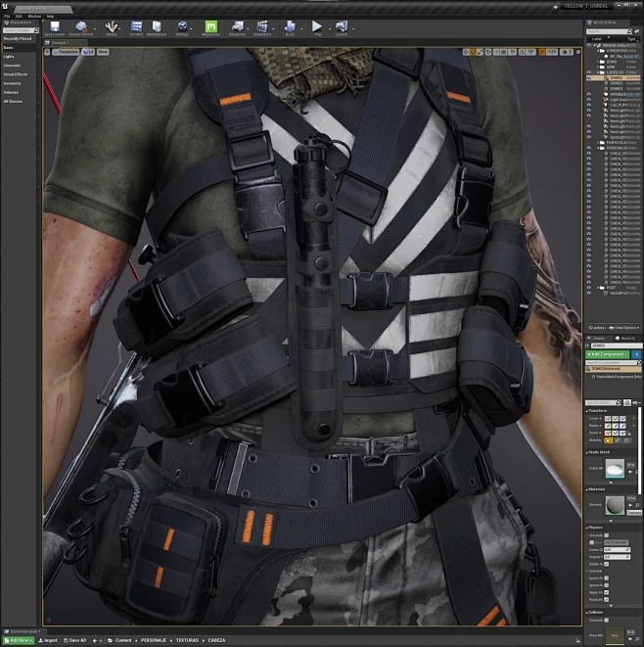Open the Show flags menu
644x647 pixels.
point(103,52)
